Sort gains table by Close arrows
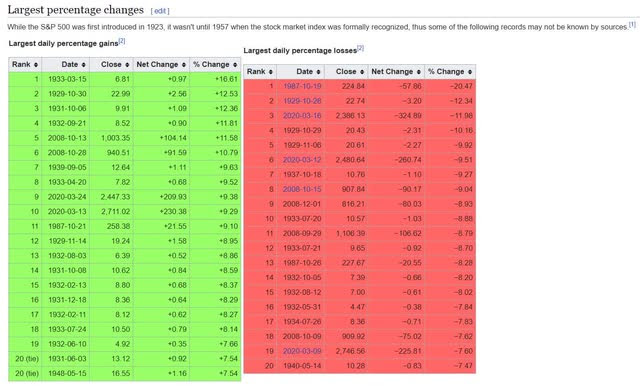The height and width of the screenshot is (388, 640). point(127,65)
